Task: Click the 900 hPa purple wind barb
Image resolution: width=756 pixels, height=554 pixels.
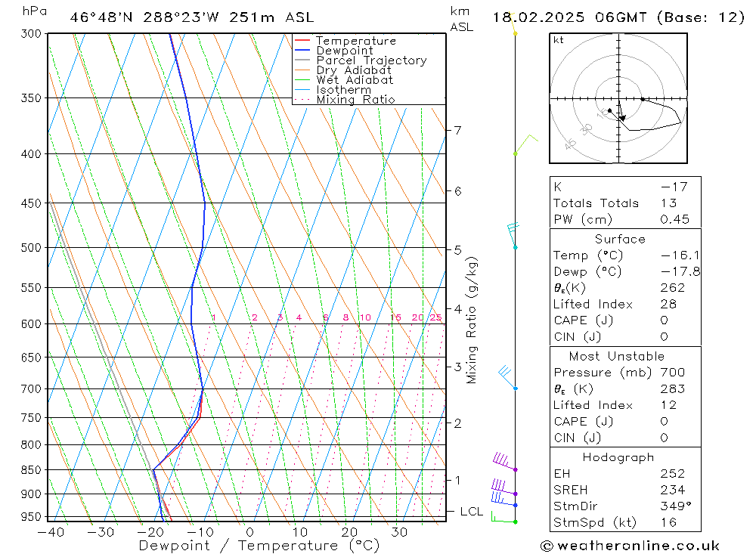Action: 503,487
